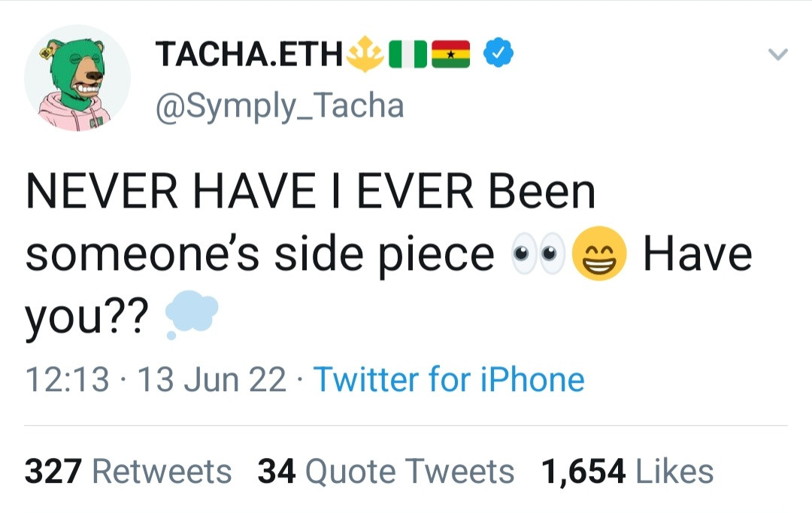The image size is (812, 513).
Task: Click the thought balloon emoji
Action: (191, 314)
